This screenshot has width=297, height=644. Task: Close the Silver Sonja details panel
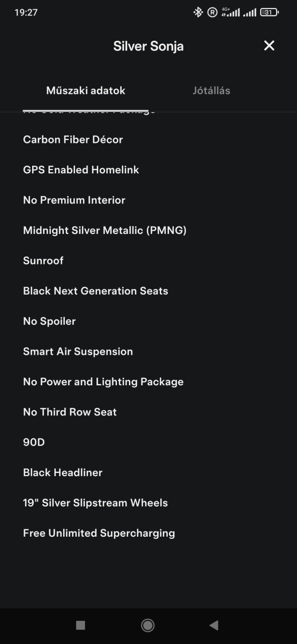click(x=269, y=46)
